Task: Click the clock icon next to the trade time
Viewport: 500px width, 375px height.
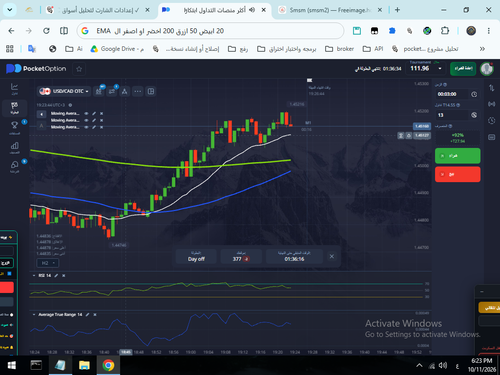Action: (x=474, y=94)
